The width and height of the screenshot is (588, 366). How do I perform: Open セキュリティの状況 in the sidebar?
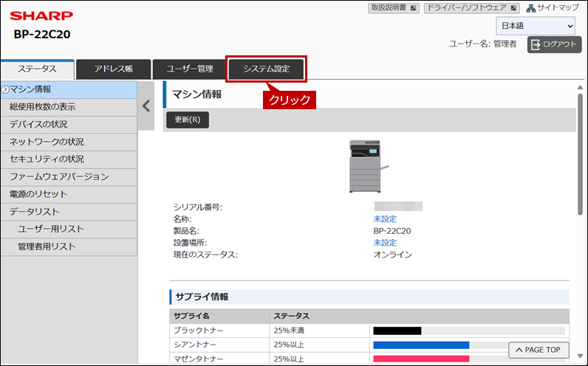(69, 159)
